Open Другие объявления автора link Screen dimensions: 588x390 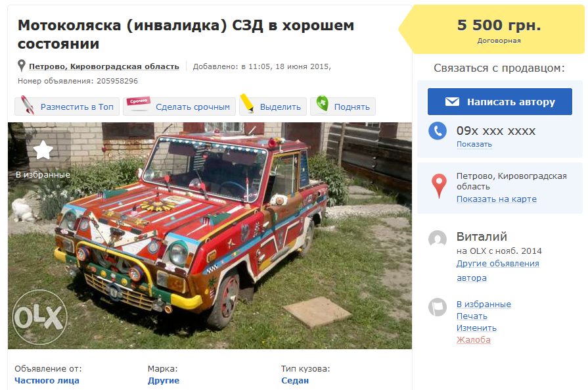click(x=497, y=271)
